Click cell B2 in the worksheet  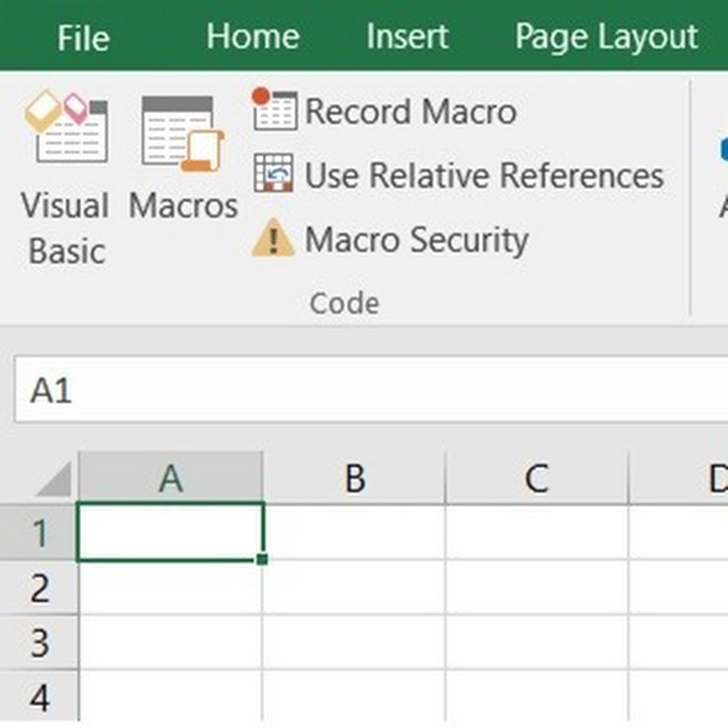(354, 588)
